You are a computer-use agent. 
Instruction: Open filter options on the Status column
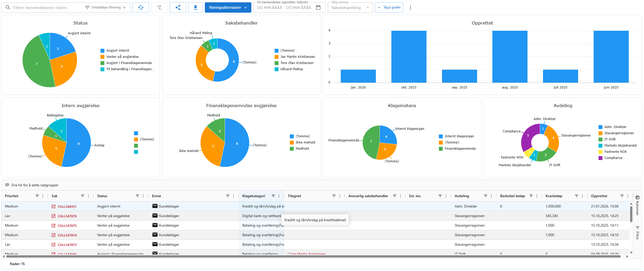(x=137, y=196)
